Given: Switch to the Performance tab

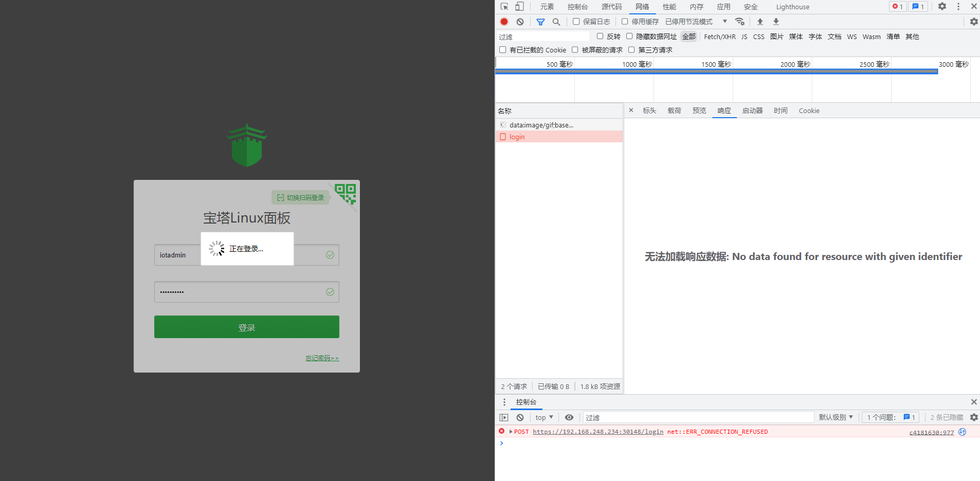Looking at the screenshot, I should [669, 7].
